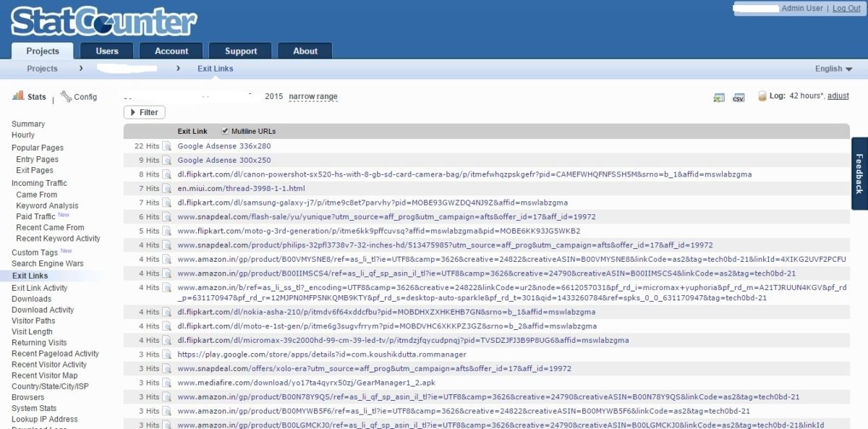Click magnifier icon for philips-32pfl3738v7 row

166,245
